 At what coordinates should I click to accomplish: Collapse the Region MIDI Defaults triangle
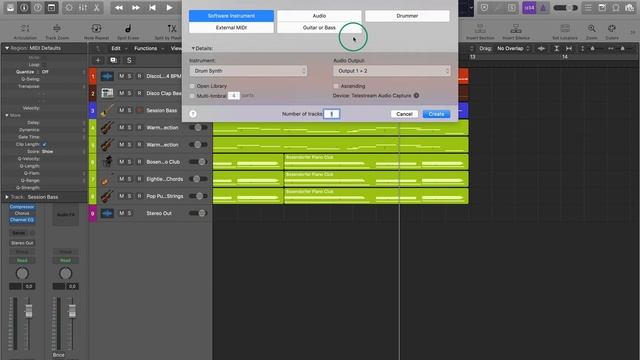[x=7, y=48]
